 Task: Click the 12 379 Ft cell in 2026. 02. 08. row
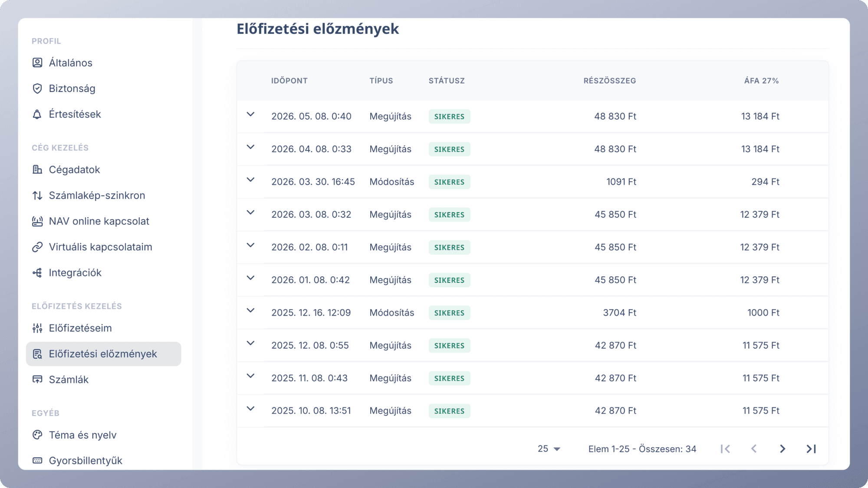coord(759,247)
